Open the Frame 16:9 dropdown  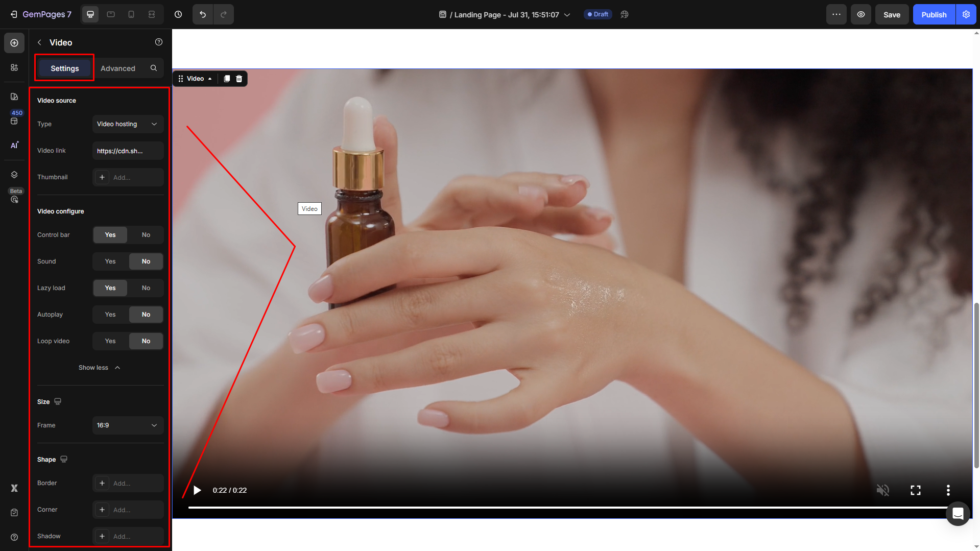coord(128,425)
